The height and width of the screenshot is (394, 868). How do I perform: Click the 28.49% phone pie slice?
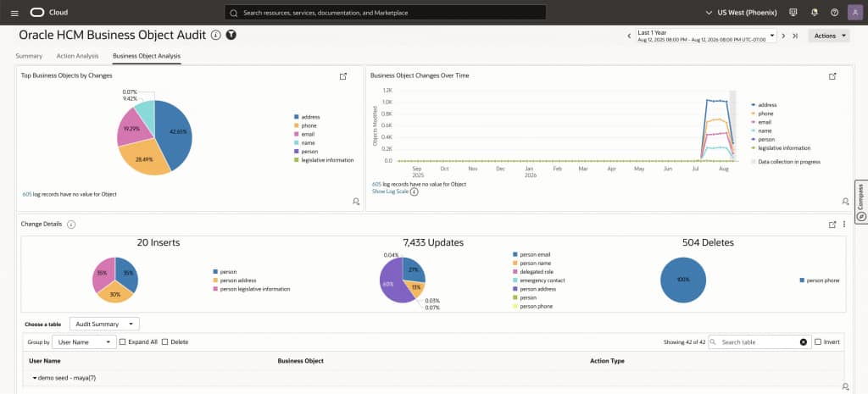point(144,158)
